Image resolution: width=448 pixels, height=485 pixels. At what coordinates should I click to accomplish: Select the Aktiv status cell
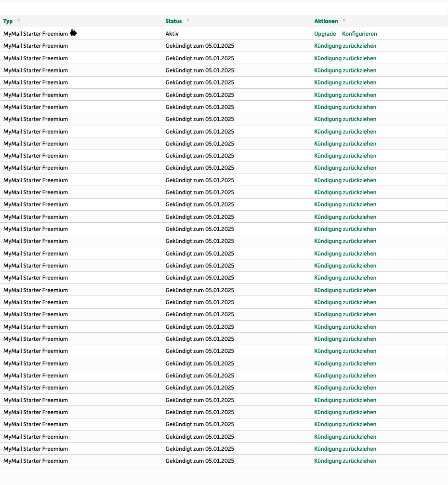point(237,33)
